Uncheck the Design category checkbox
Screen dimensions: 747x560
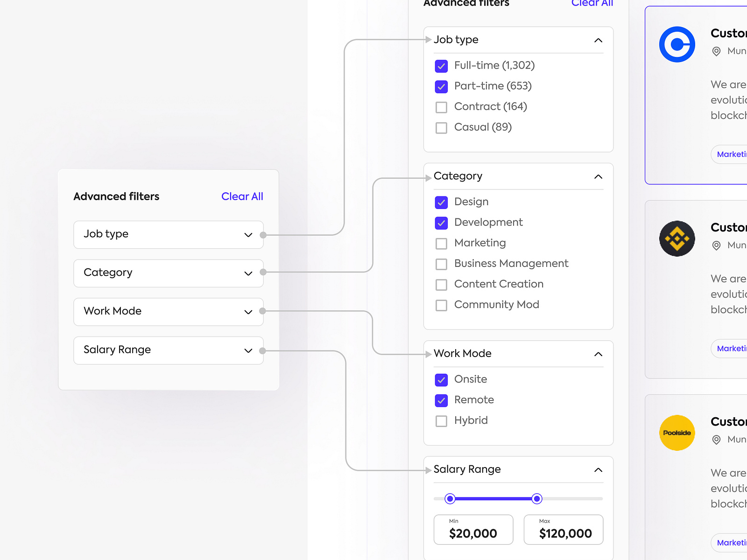[x=441, y=202]
